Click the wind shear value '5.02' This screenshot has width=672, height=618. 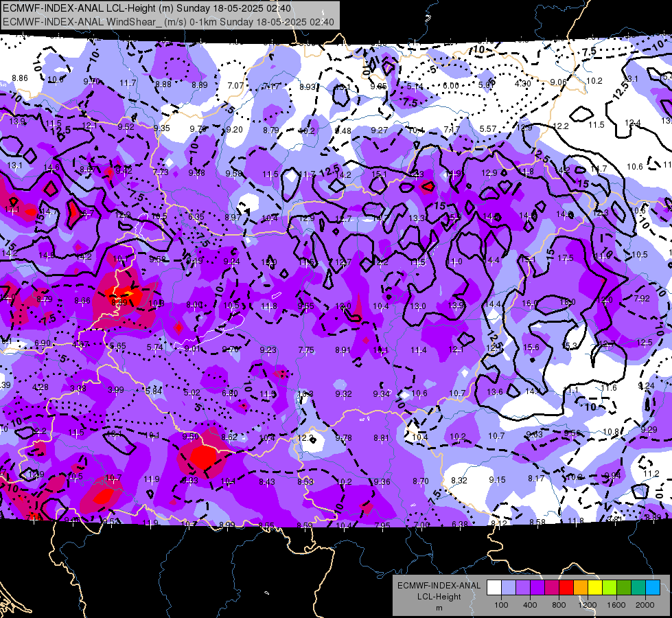[x=192, y=392]
